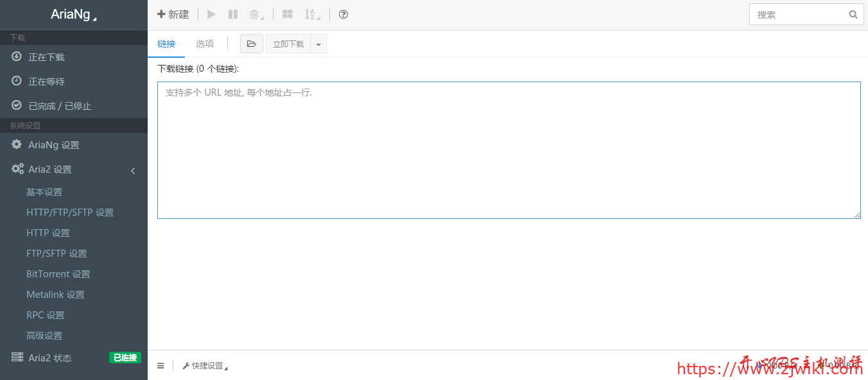Click the help question mark icon
The height and width of the screenshot is (380, 868).
[343, 14]
